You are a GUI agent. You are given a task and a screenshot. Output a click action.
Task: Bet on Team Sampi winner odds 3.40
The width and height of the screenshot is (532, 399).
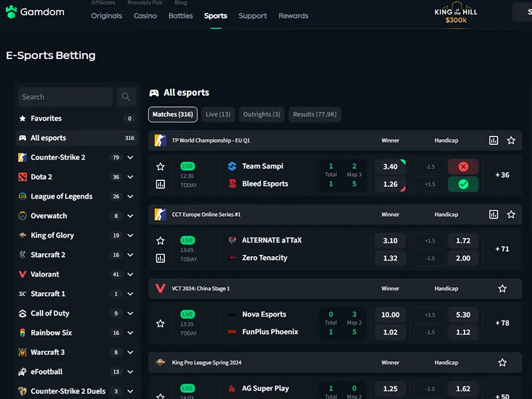pos(390,167)
